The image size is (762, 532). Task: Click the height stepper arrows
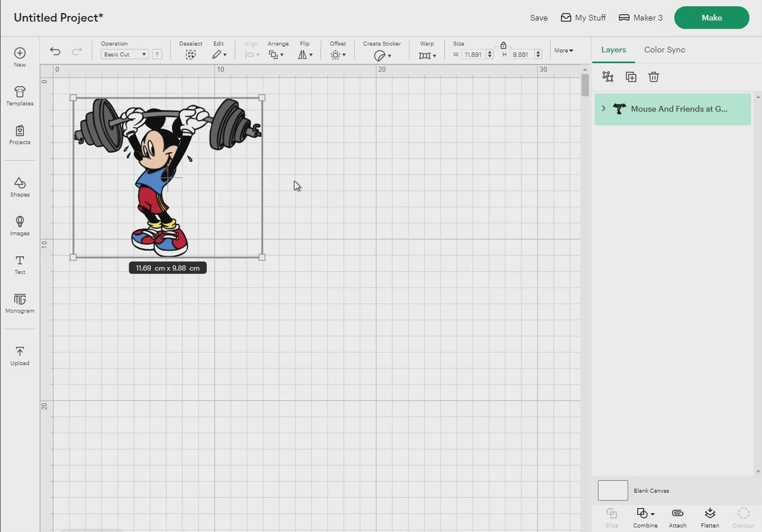(538, 55)
